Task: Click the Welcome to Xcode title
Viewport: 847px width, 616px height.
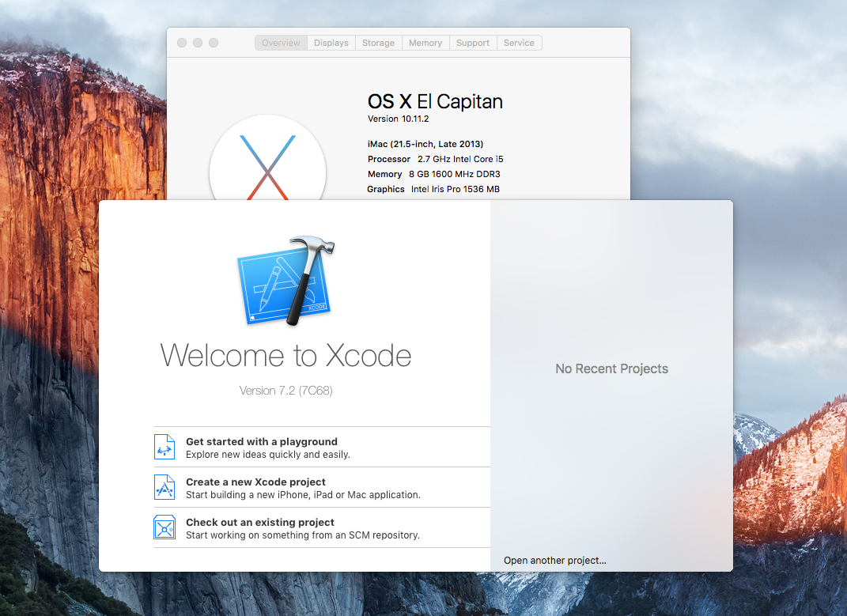Action: click(285, 356)
